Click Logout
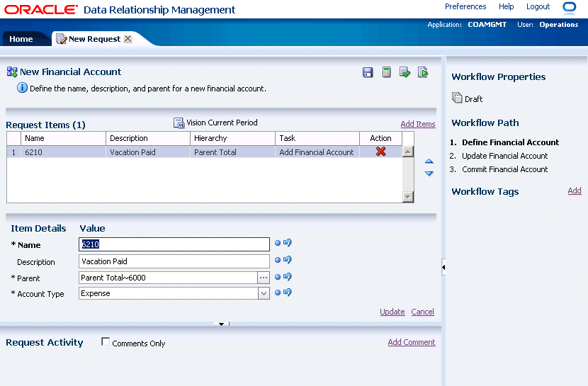Image resolution: width=588 pixels, height=386 pixels. tap(538, 7)
